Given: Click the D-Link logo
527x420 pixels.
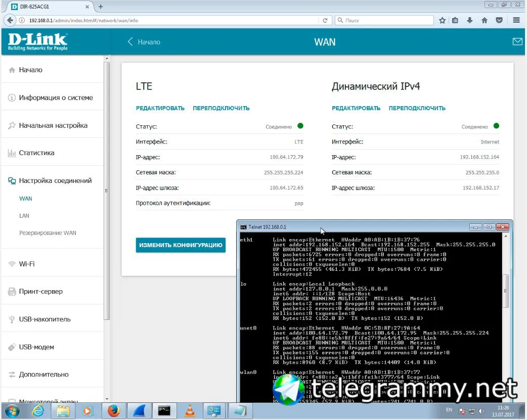Looking at the screenshot, I should coord(37,41).
